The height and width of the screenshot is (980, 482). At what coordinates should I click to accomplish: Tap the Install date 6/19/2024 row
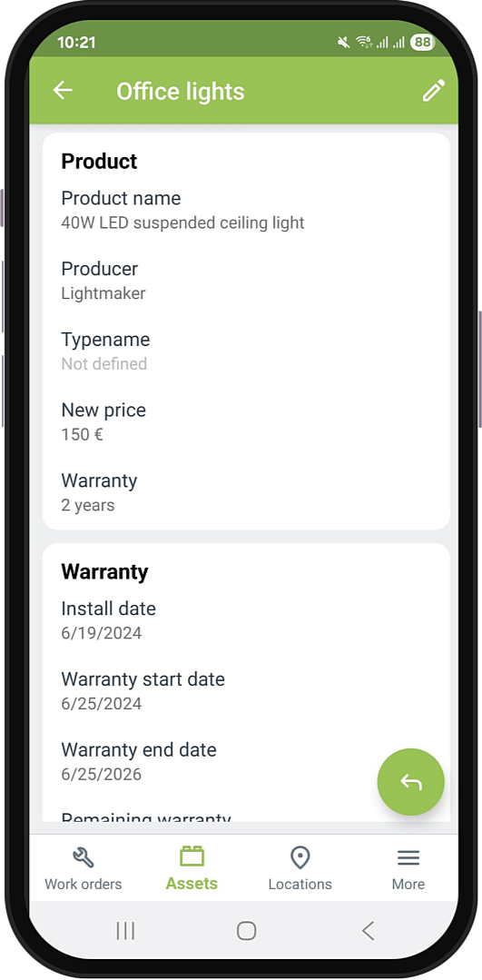246,620
